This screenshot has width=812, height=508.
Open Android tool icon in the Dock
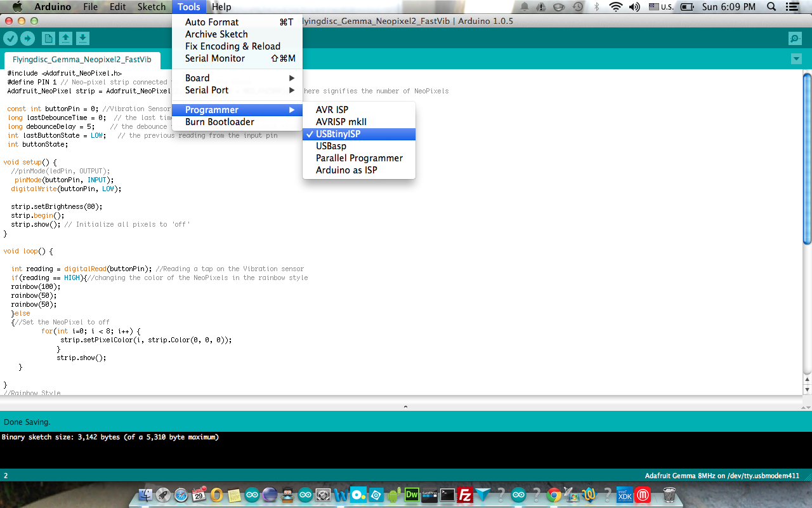tap(394, 495)
